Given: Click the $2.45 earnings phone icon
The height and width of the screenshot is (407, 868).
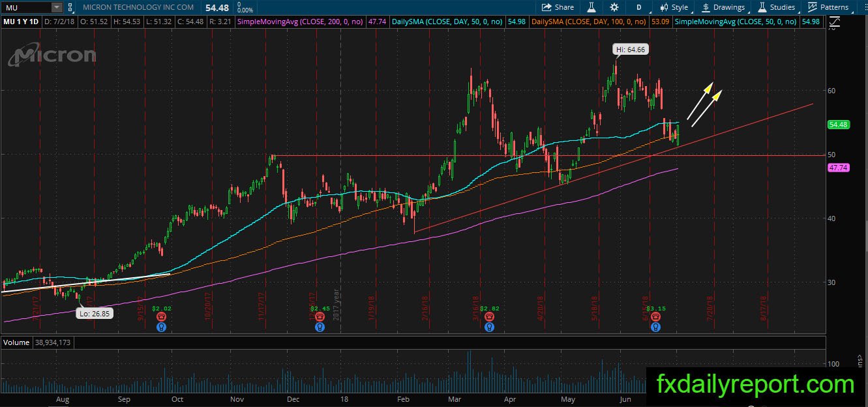Looking at the screenshot, I should pos(320,316).
